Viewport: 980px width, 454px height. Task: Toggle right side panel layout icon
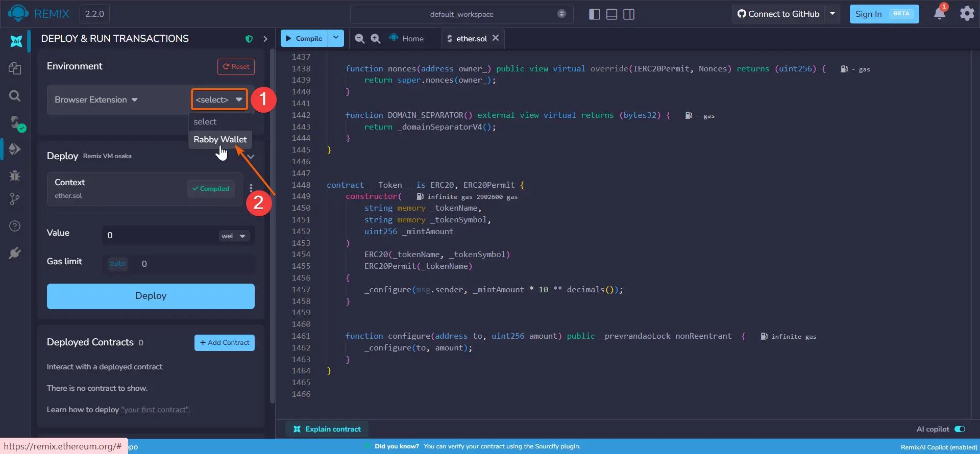coord(629,14)
